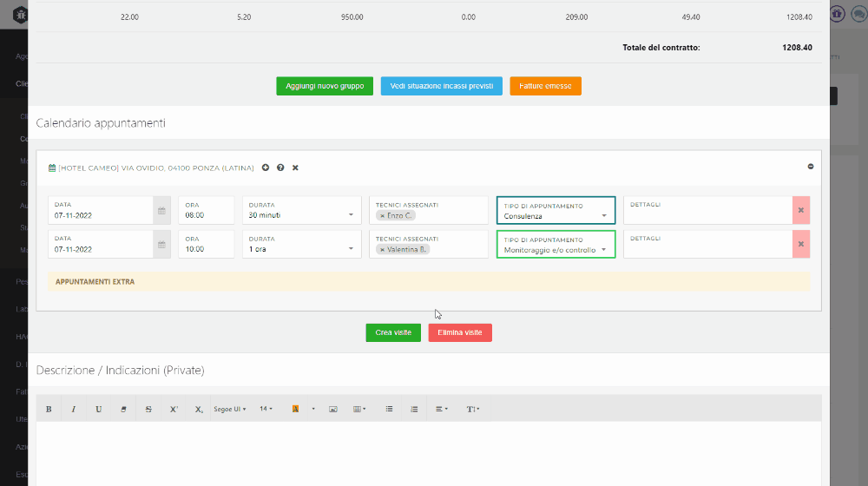Screen dimensions: 868x486
Task: Click the question mark help icon
Action: tap(280, 167)
